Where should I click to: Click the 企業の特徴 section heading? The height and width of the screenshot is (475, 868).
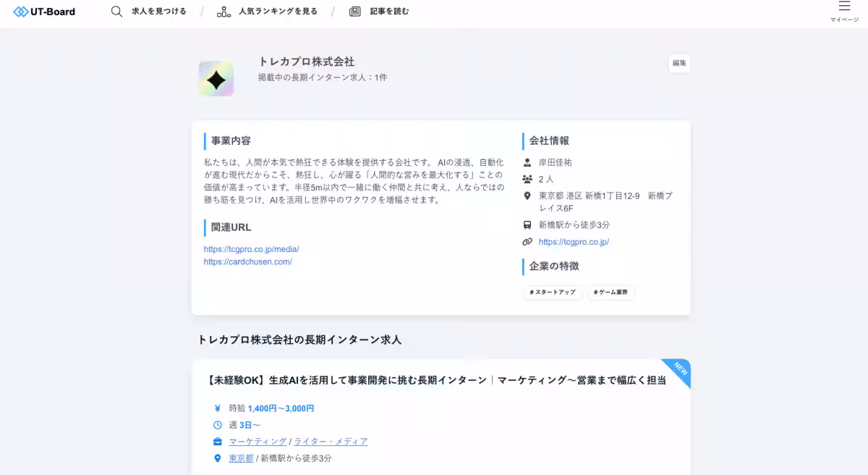coord(554,266)
